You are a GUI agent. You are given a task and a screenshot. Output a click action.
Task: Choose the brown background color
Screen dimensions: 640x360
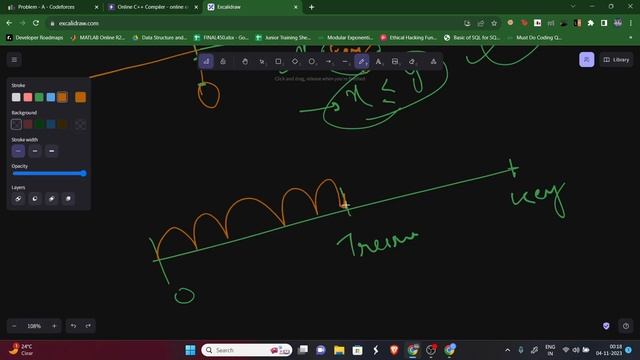pos(62,124)
